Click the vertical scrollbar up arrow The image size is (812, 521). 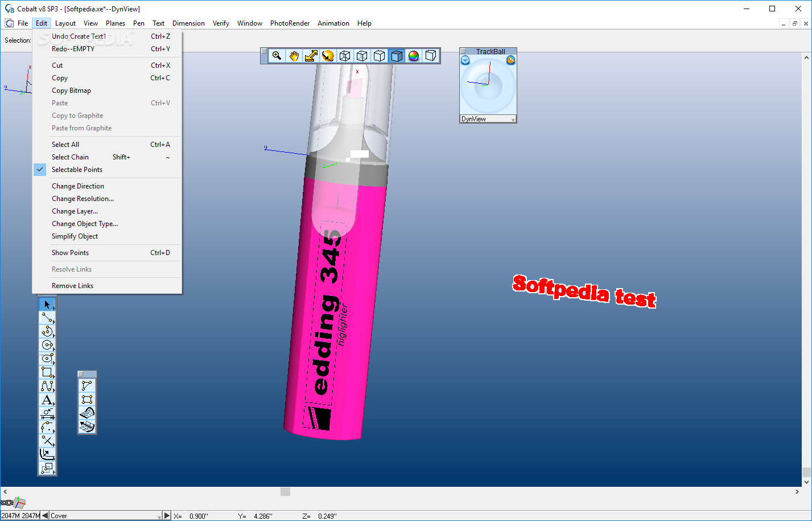806,58
